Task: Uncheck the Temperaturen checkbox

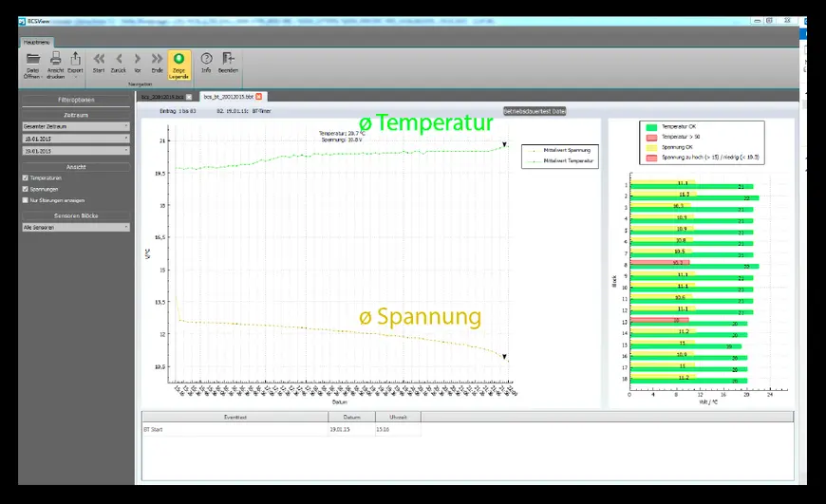Action: pos(26,178)
